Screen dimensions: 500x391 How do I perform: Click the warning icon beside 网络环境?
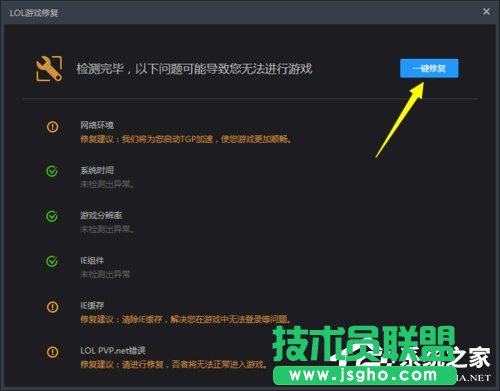point(52,127)
